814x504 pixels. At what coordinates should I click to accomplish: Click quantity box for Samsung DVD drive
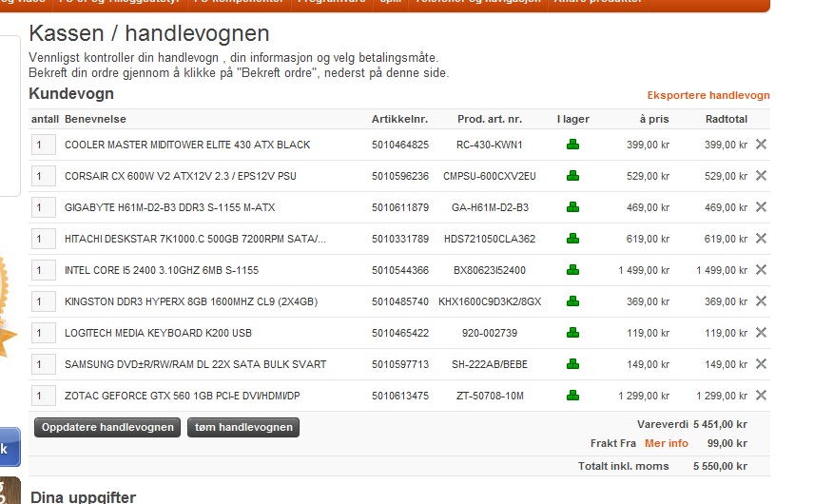44,364
